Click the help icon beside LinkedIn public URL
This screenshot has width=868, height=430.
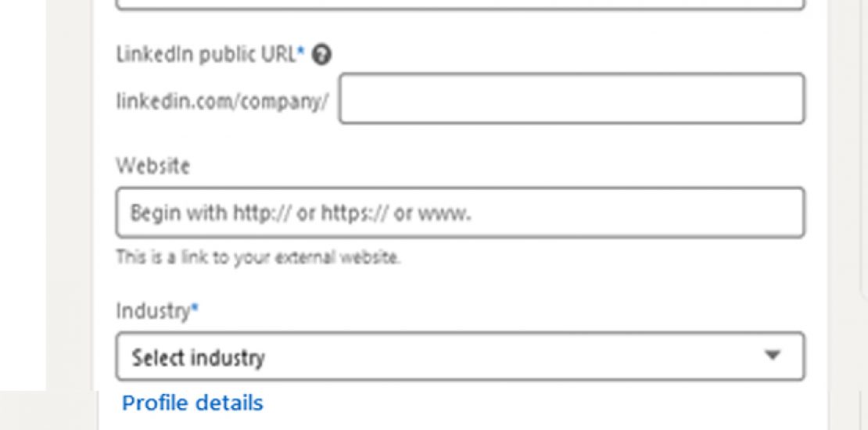(321, 55)
